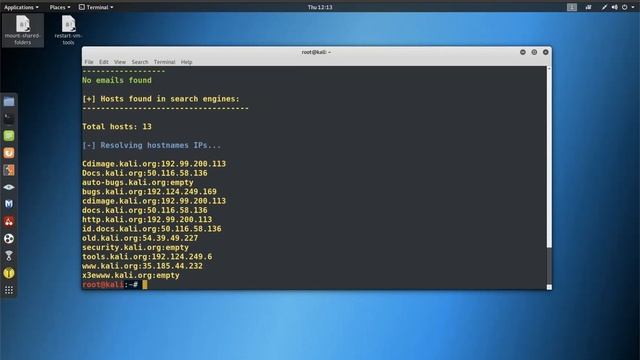This screenshot has height=360, width=640.
Task: Open the Help menu in terminal
Action: (186, 62)
